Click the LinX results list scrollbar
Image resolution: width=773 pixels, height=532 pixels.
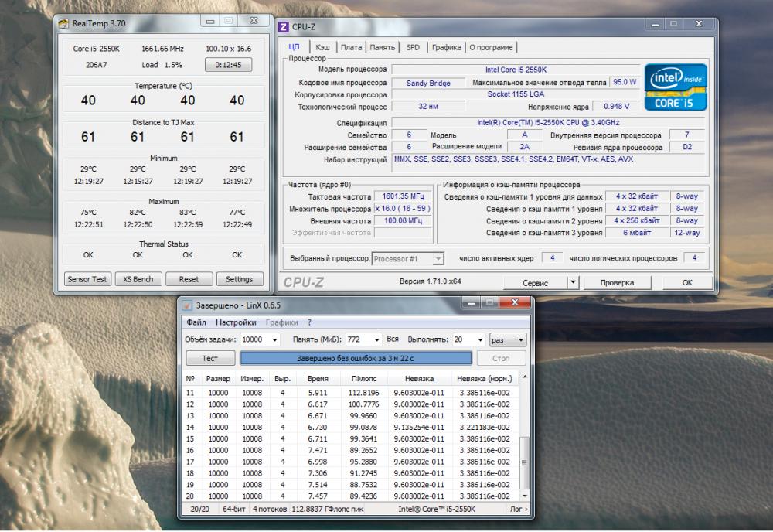(x=525, y=462)
